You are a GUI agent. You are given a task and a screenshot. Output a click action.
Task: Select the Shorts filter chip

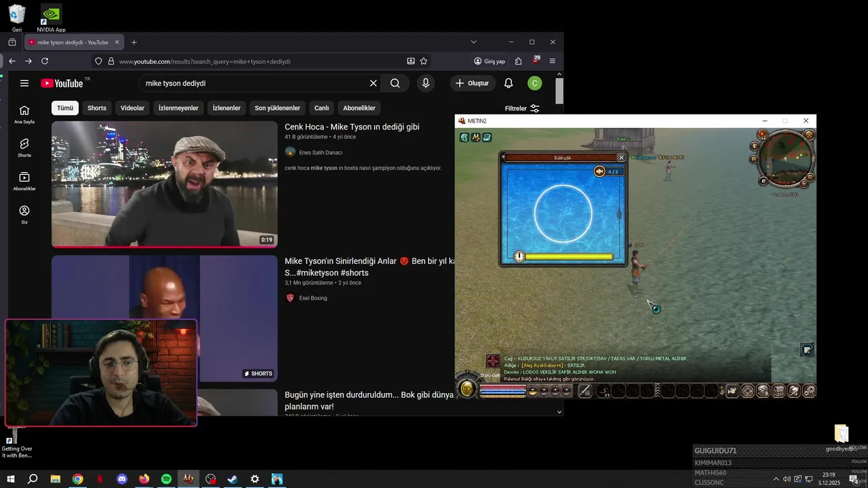[97, 108]
